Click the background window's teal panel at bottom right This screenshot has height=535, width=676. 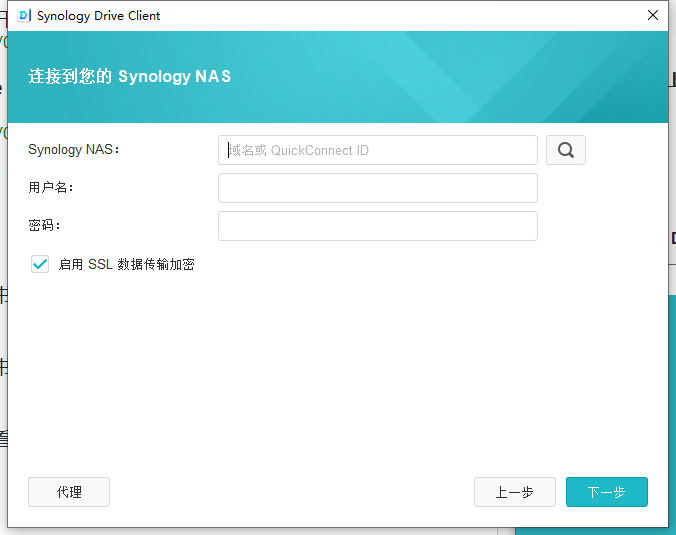coord(672,400)
